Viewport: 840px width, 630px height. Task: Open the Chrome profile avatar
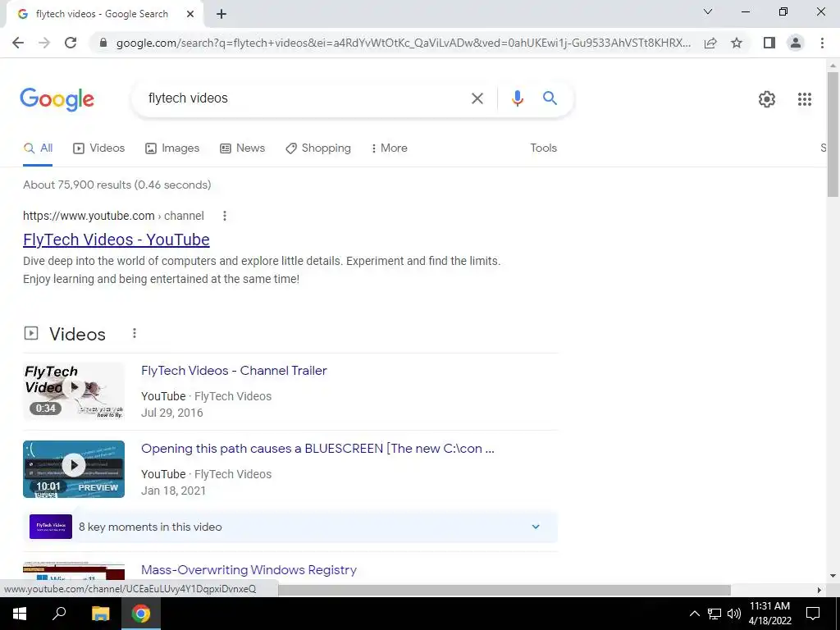796,43
